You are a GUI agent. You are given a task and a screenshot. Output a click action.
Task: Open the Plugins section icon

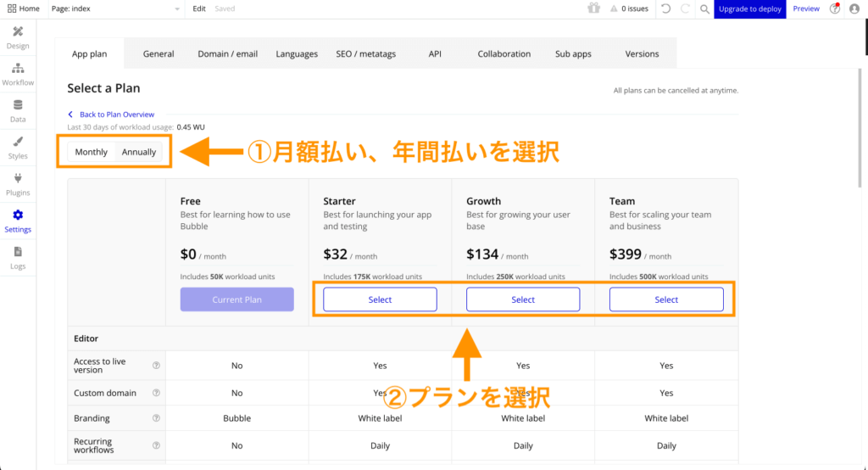18,178
